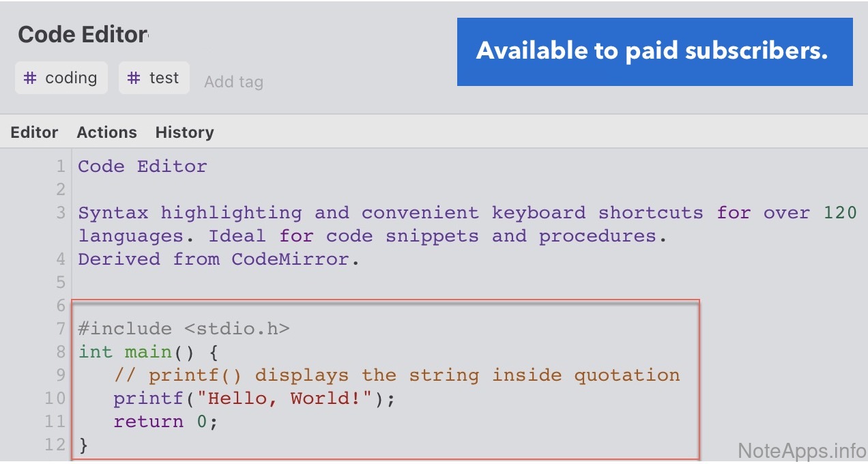Open the History menu
This screenshot has height=464, width=868.
pos(184,132)
